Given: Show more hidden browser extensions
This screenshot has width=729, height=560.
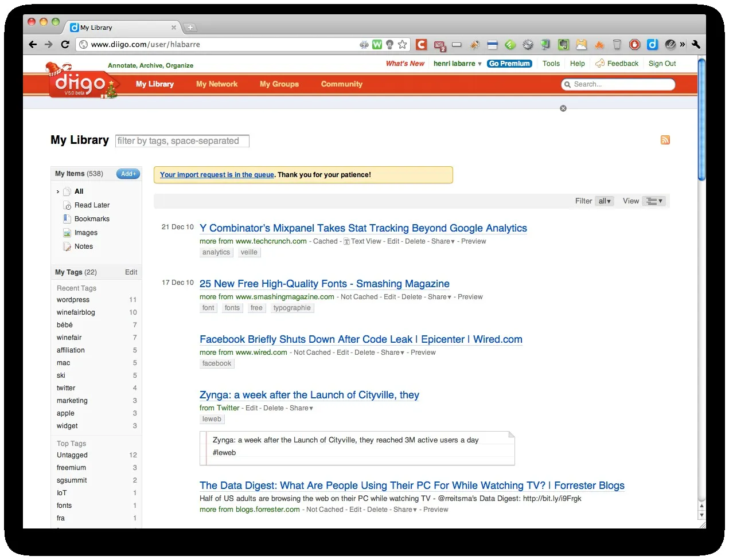Looking at the screenshot, I should [683, 44].
